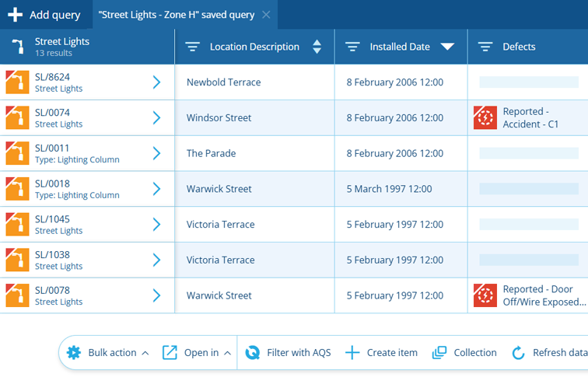Open filter for Location Description column
Image resolution: width=588 pixels, height=384 pixels.
(192, 47)
